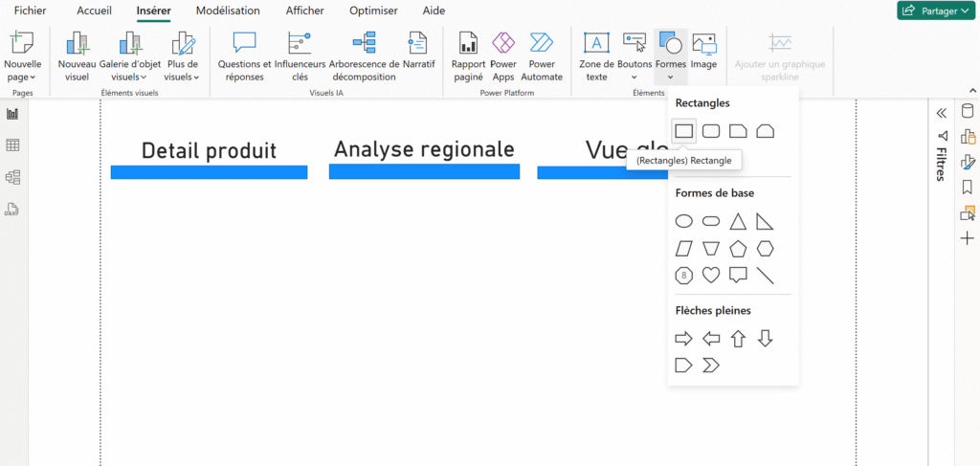The height and width of the screenshot is (466, 980).
Task: Click the green Partager button
Action: click(x=935, y=11)
